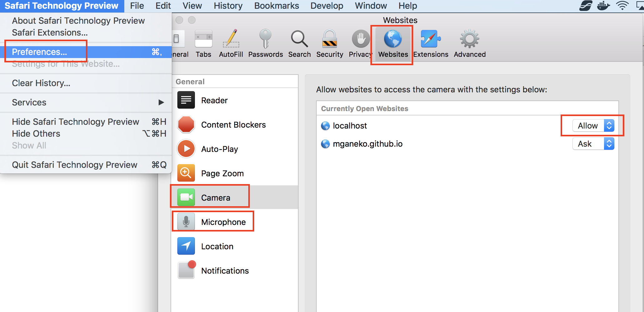Click the Docker whale menu bar icon

tap(603, 6)
